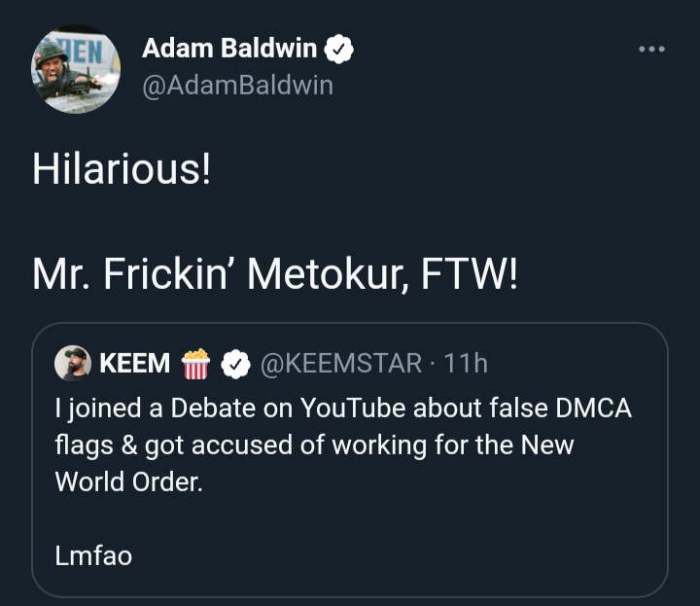700x606 pixels.
Task: Click the word 'DMCA' in quoted tweet
Action: (594, 408)
